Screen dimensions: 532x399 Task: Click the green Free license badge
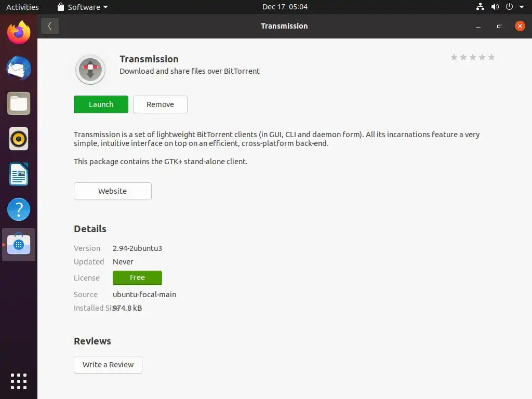(x=137, y=278)
